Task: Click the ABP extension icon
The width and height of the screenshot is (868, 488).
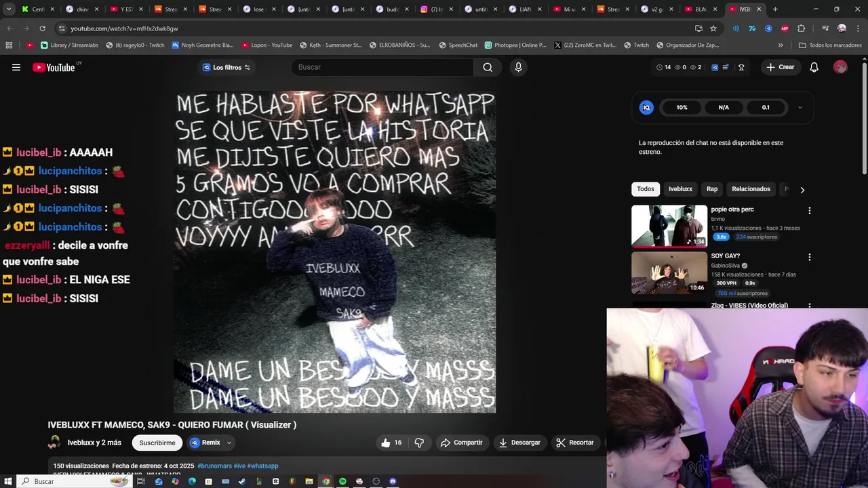Action: click(x=785, y=28)
